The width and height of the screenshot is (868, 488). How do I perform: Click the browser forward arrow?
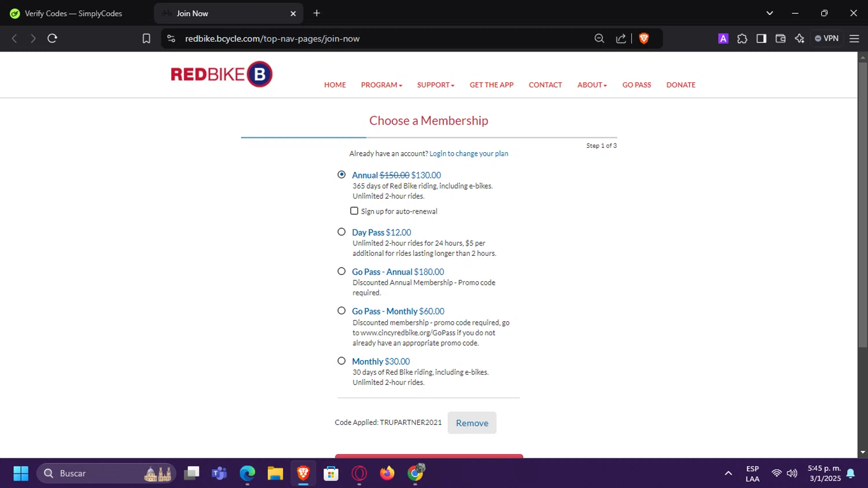pyautogui.click(x=33, y=38)
